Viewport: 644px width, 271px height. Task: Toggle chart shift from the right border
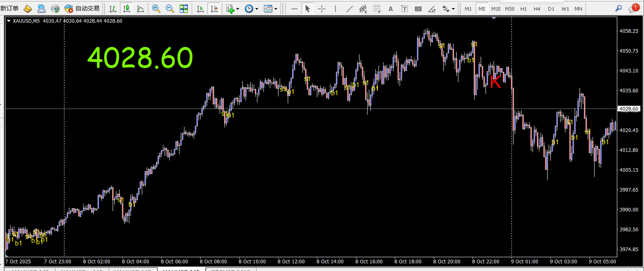[x=214, y=9]
